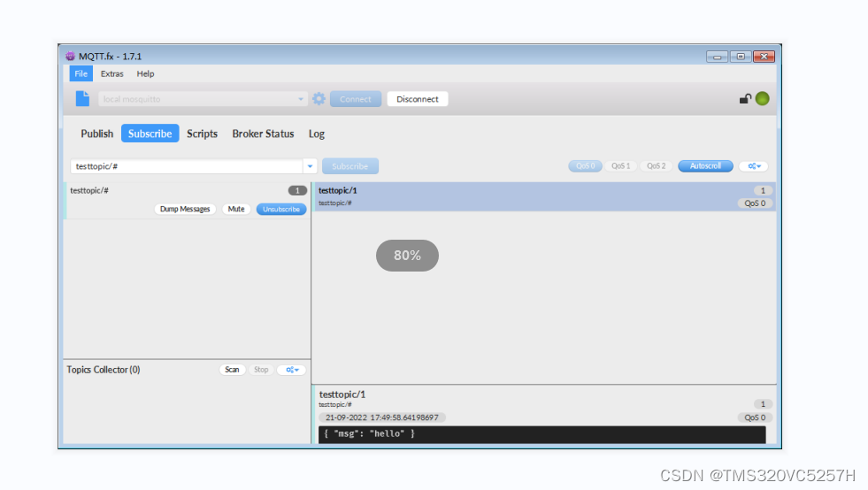Expand the local mosquitto profile dropdown
The image size is (868, 490).
[301, 99]
